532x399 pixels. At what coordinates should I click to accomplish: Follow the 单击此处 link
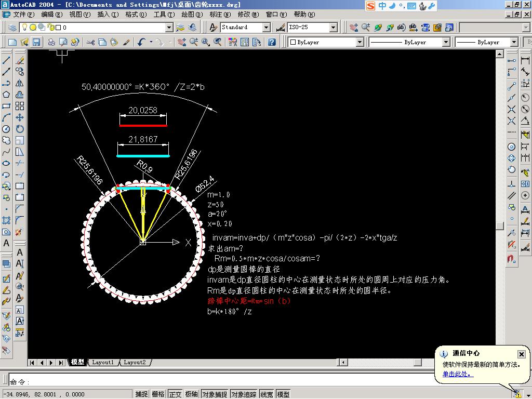[458, 374]
